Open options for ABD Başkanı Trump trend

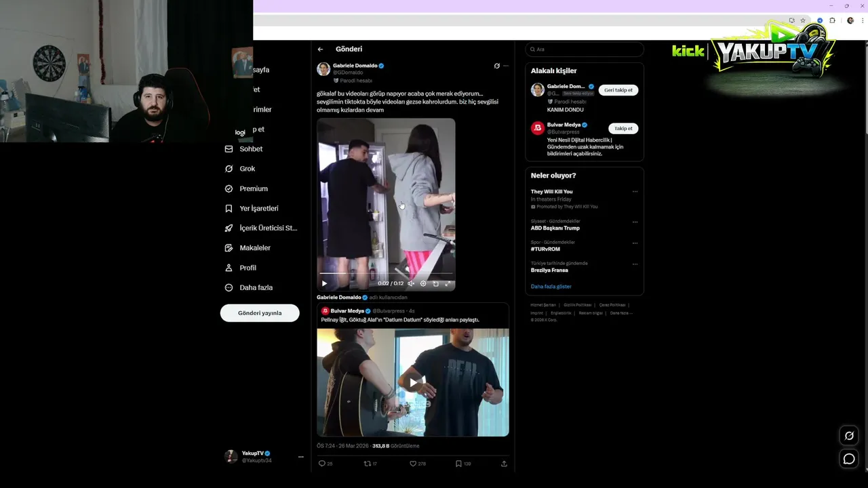tap(635, 222)
